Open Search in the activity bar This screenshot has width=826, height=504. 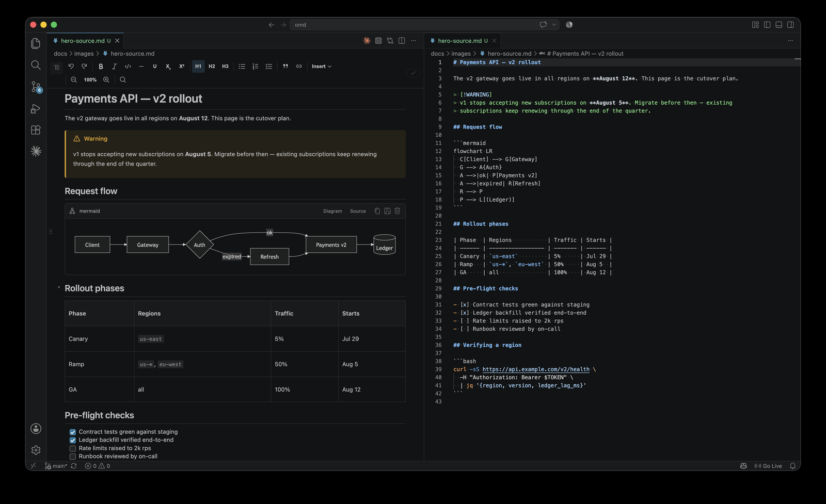(36, 65)
